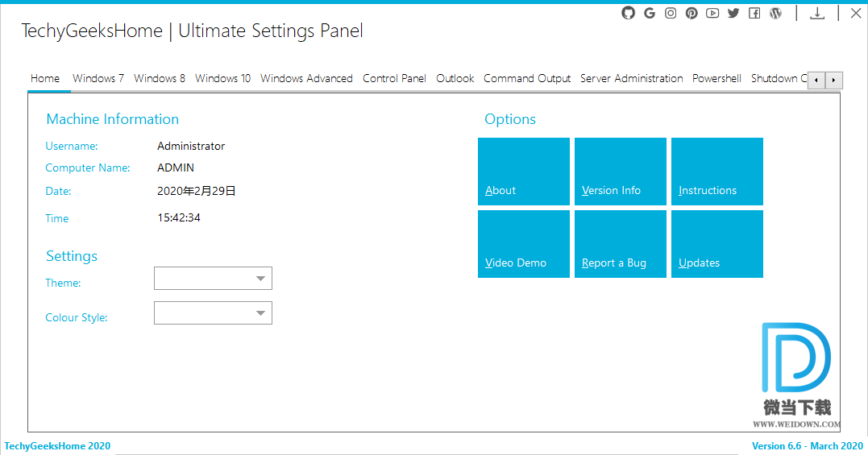Image resolution: width=868 pixels, height=455 pixels.
Task: Click the download-arrow minimize icon
Action: click(817, 13)
